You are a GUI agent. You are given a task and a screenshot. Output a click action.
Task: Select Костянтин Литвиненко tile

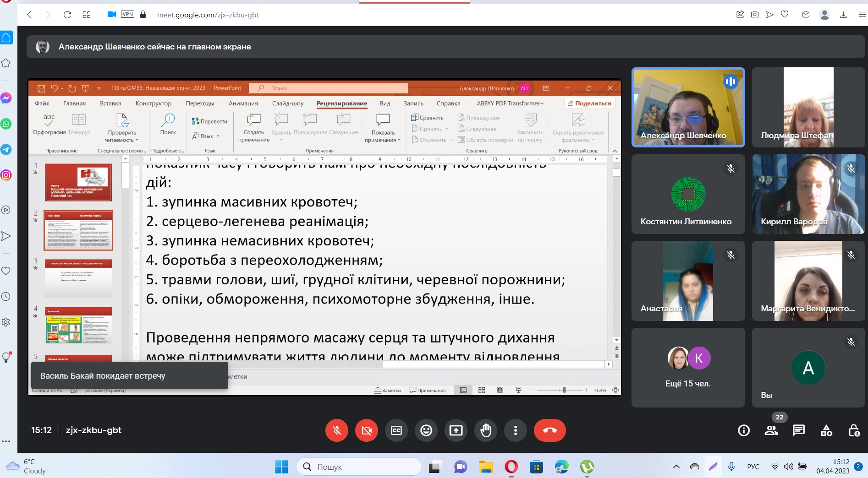(688, 194)
